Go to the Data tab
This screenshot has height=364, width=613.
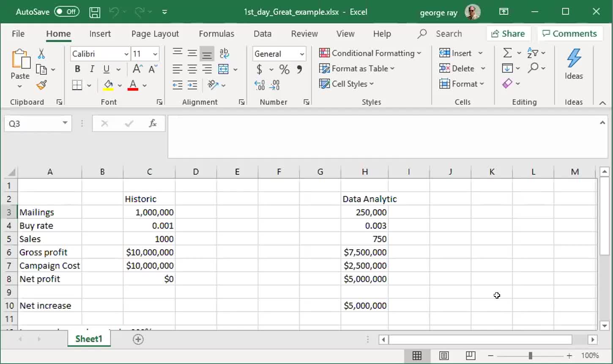click(x=263, y=34)
